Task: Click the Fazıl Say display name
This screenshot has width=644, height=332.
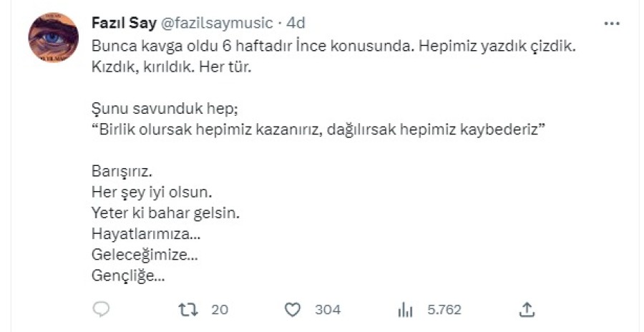Action: 119,24
